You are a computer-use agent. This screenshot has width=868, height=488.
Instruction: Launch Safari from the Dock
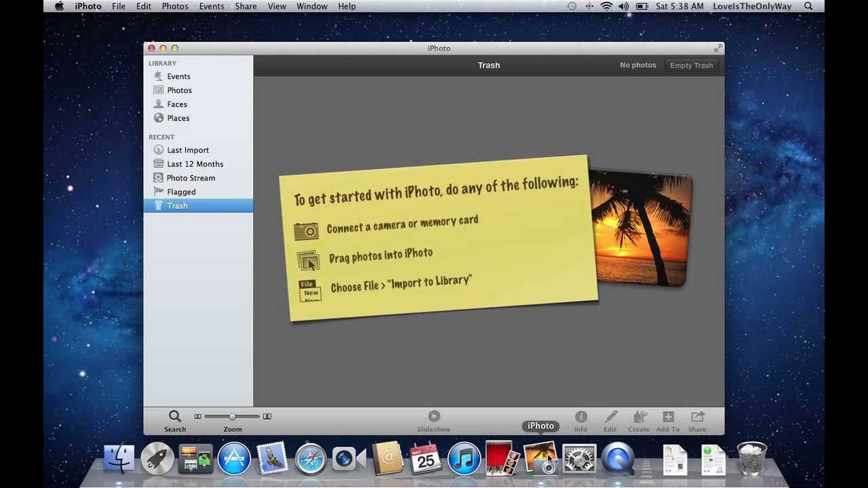point(311,459)
